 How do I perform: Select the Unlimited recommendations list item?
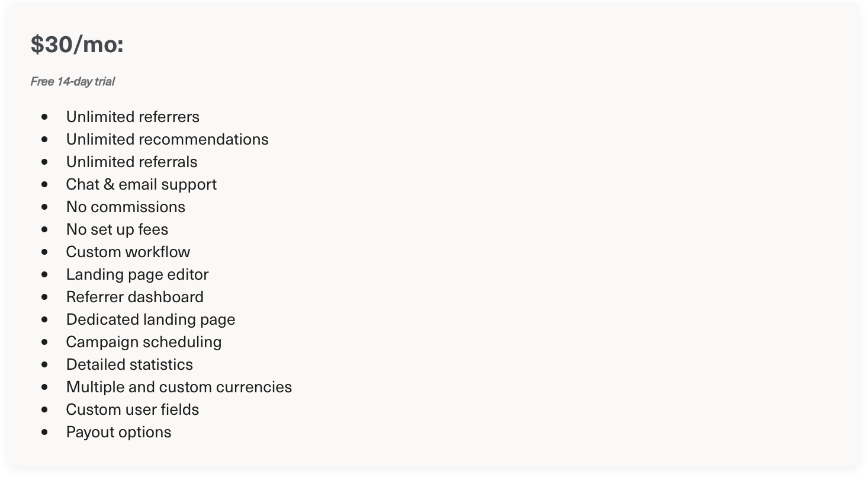167,139
